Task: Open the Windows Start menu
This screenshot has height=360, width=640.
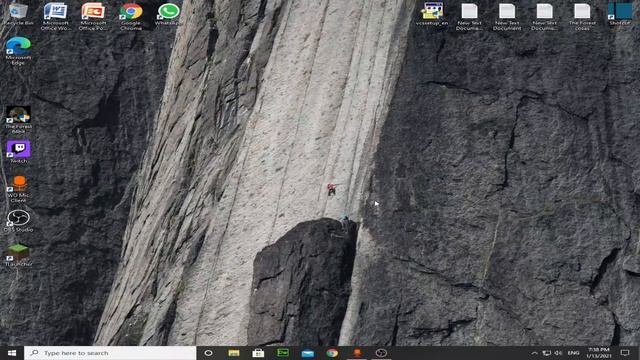Action: 11,353
